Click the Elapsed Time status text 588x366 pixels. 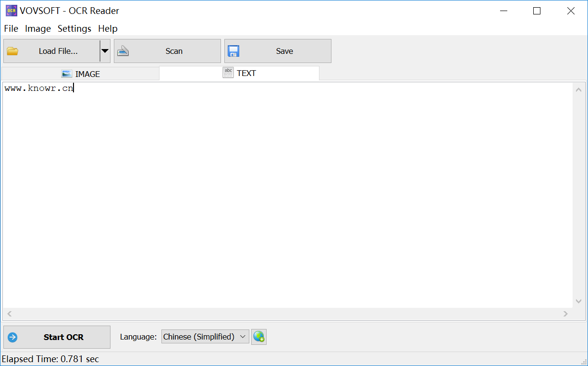point(50,359)
